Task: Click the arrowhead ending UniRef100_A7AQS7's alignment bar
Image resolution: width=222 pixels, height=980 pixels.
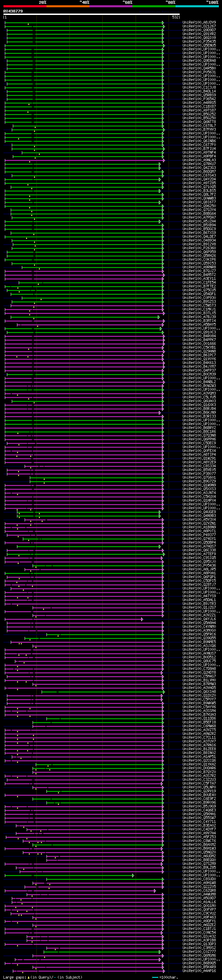Action: click(160, 547)
